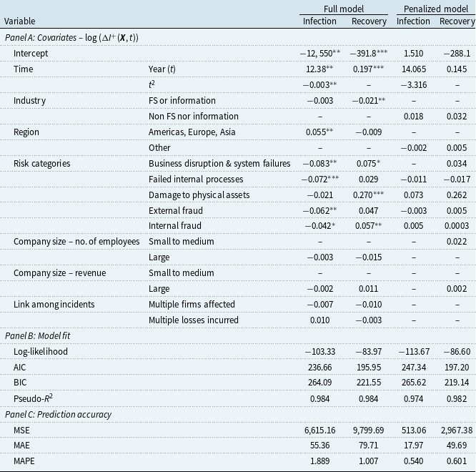Select the BIC value 219.14
Image resolution: width=476 pixels, height=472 pixels.
pyautogui.click(x=457, y=382)
